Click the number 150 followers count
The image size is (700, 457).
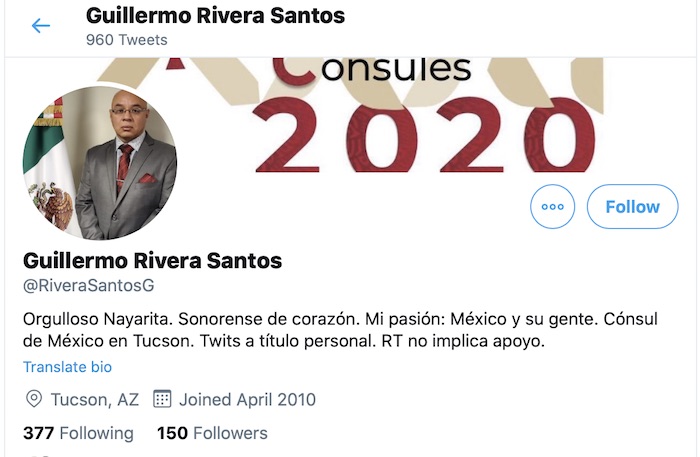coord(172,433)
